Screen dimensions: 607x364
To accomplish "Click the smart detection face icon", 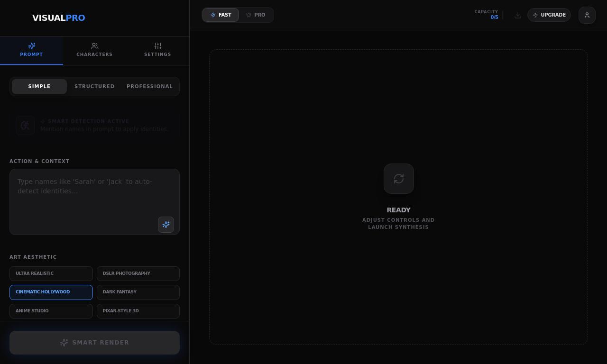I will pyautogui.click(x=25, y=125).
